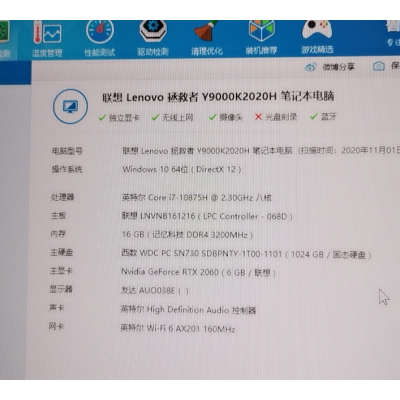The width and height of the screenshot is (400, 400).
Task: Click High Definition Audio value
Action: coord(188,310)
